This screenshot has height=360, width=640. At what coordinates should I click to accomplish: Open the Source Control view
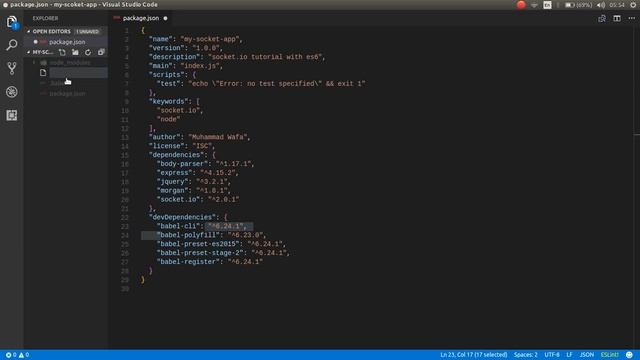click(x=12, y=68)
